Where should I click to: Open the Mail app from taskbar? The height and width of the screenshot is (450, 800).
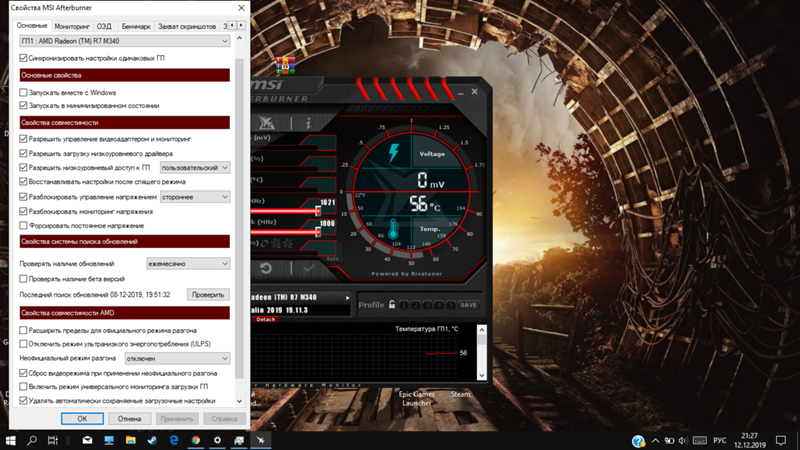(x=87, y=440)
